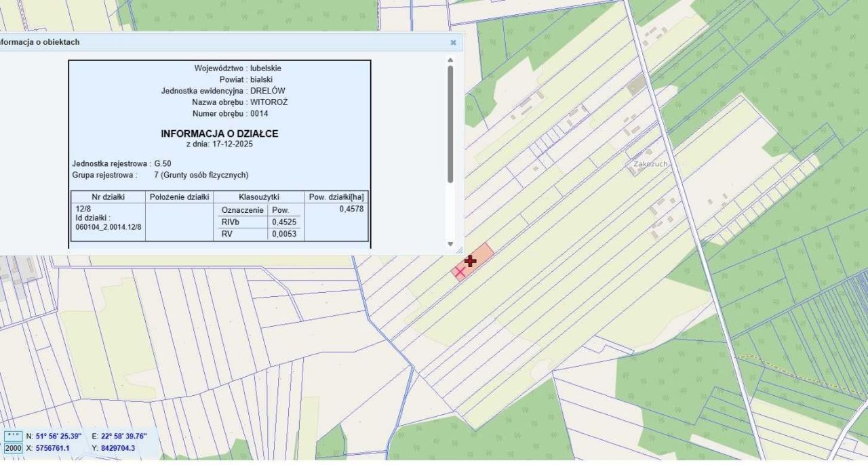Click the DRELÓW registration unit value
The width and height of the screenshot is (868, 465).
pos(268,91)
